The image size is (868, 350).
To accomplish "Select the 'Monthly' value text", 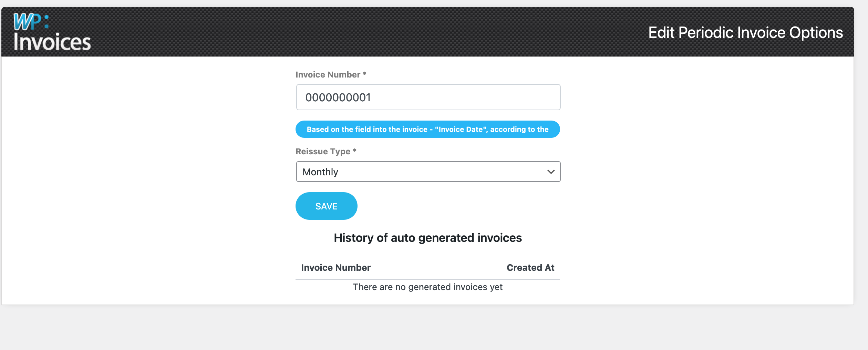I will pos(320,172).
